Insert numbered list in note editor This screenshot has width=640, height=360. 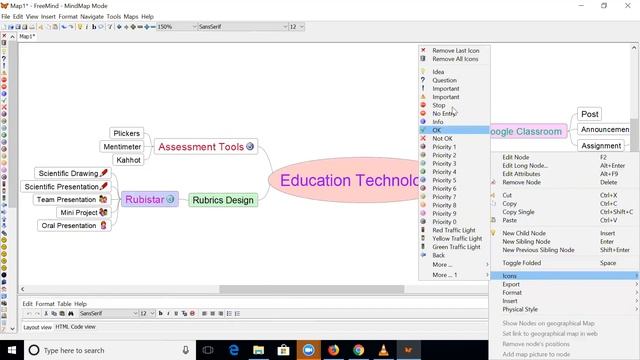pyautogui.click(x=238, y=313)
